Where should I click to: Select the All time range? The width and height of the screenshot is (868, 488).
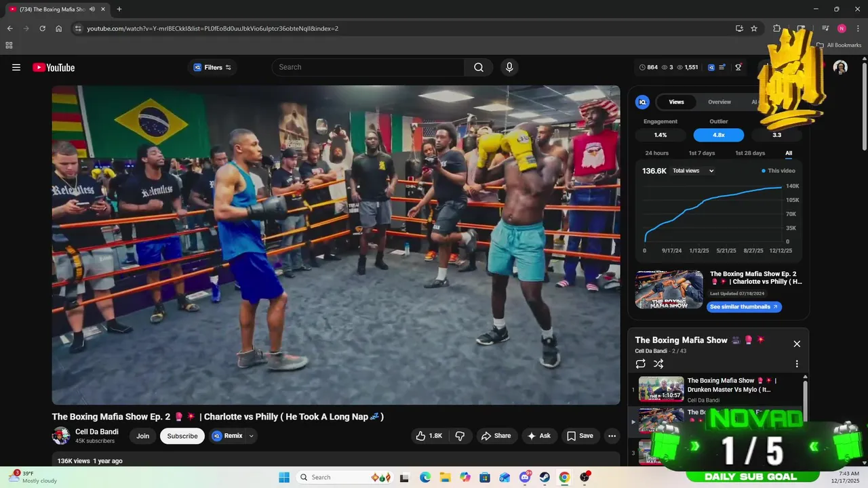789,153
